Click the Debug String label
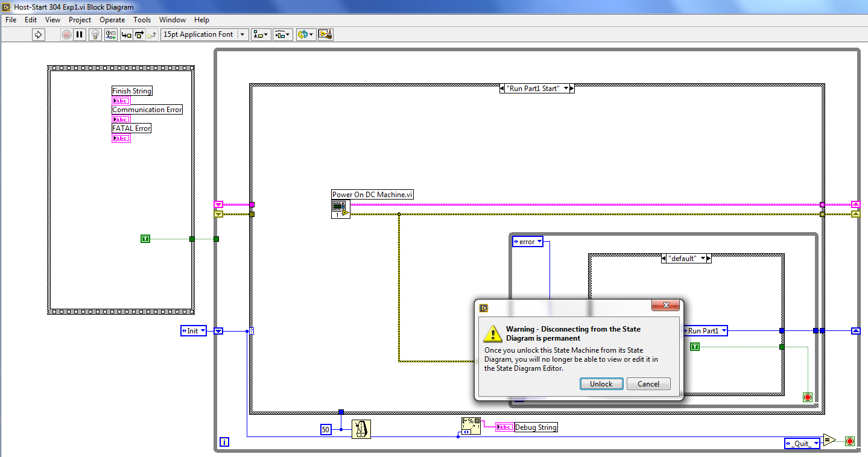Image resolution: width=868 pixels, height=457 pixels. pos(536,427)
